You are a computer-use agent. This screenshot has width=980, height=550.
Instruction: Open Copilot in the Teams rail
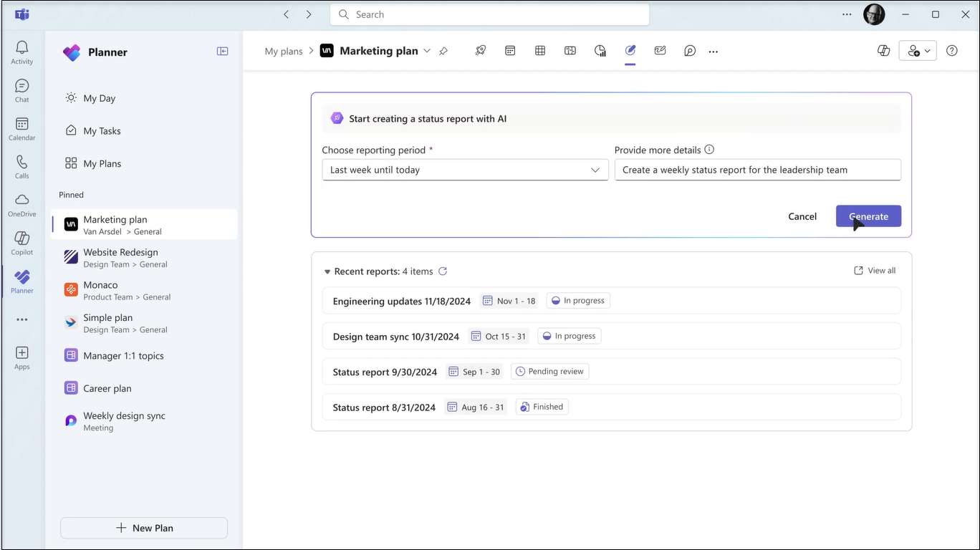pos(22,243)
